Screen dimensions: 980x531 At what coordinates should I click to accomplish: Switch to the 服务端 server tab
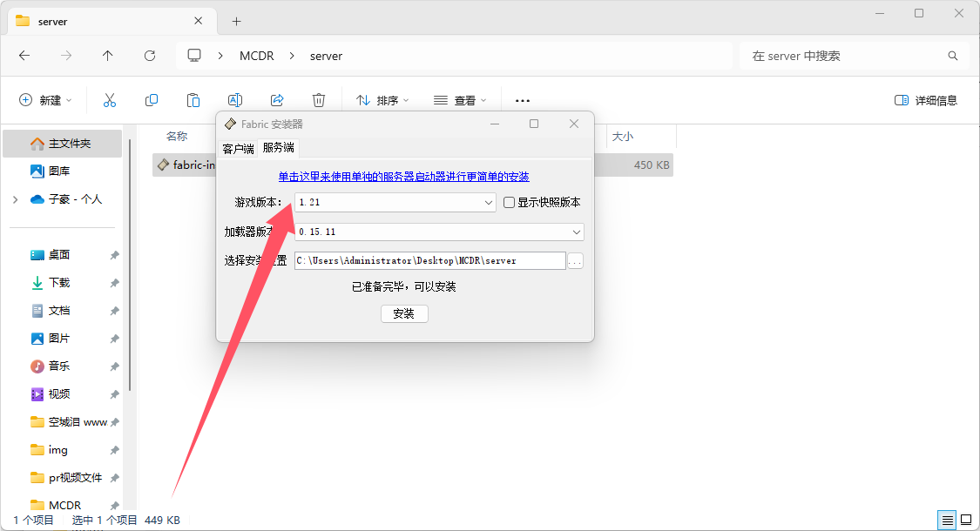(278, 147)
